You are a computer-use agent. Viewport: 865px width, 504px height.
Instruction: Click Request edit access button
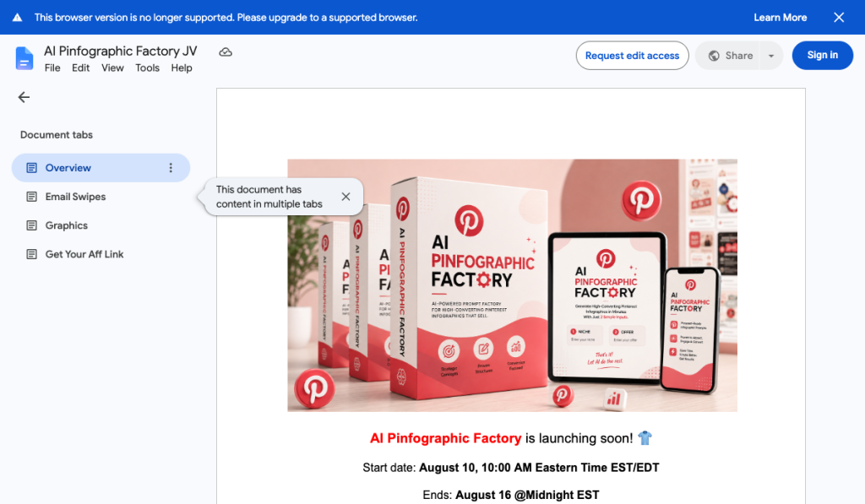tap(632, 56)
